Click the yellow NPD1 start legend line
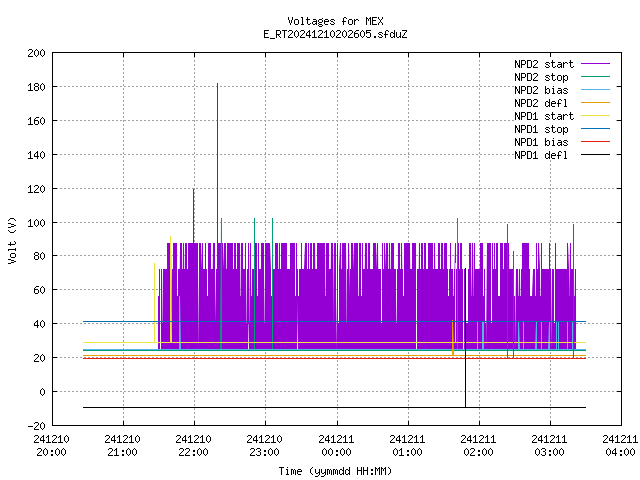Screen dimensions: 640x480 [x=595, y=116]
